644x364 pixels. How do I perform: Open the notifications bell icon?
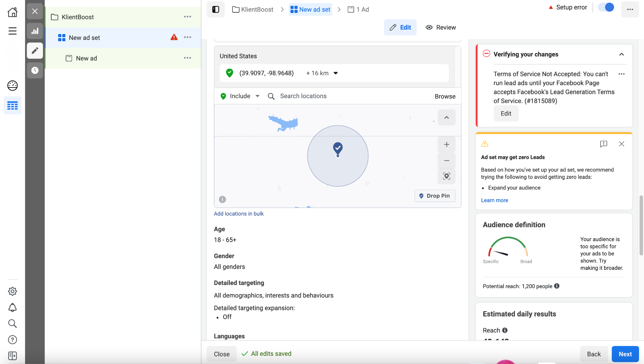pos(13,307)
